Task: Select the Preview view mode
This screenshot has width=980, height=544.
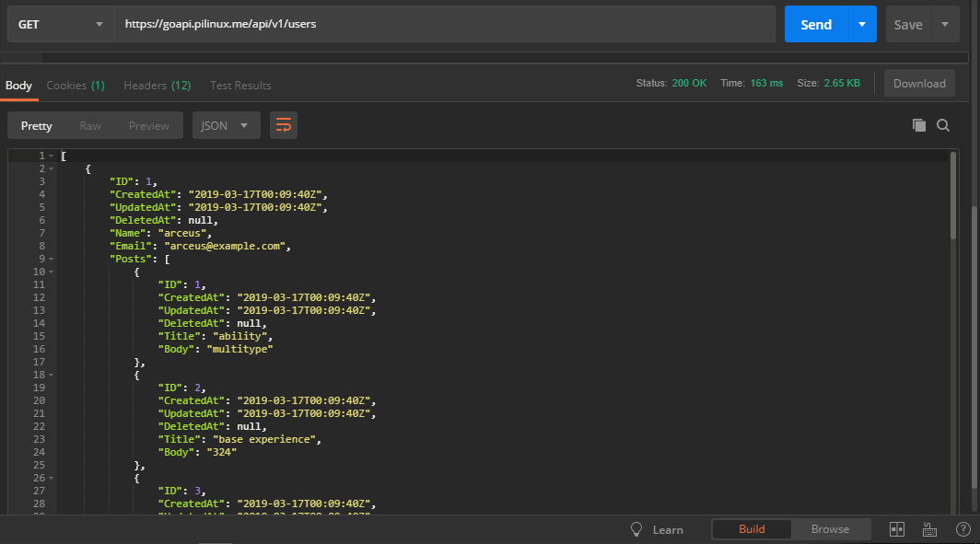Action: [149, 125]
